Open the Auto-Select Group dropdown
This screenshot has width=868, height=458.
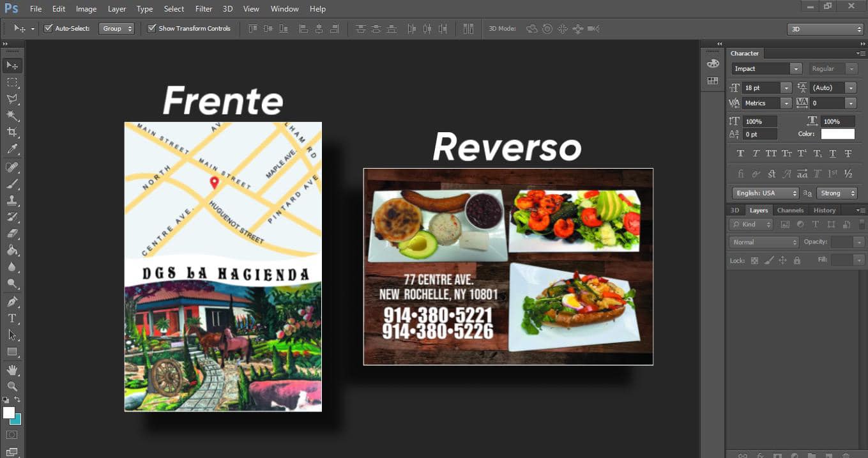tap(116, 29)
